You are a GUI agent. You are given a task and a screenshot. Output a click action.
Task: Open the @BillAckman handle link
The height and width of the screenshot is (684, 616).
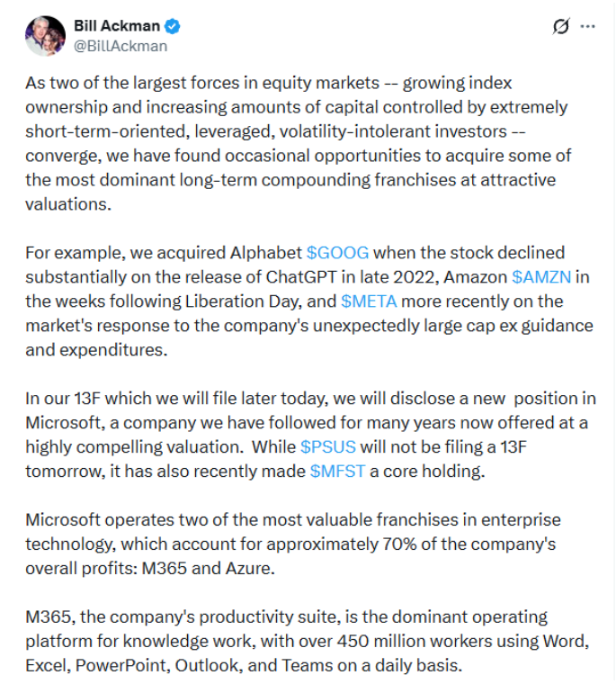121,46
